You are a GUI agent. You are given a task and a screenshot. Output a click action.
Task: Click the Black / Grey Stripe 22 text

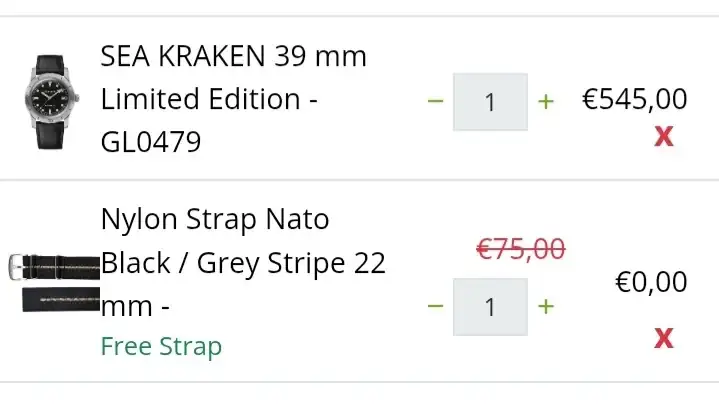pos(243,263)
